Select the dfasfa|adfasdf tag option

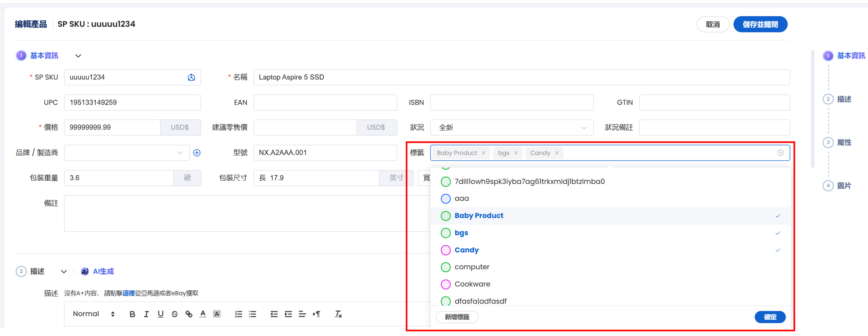click(x=611, y=300)
